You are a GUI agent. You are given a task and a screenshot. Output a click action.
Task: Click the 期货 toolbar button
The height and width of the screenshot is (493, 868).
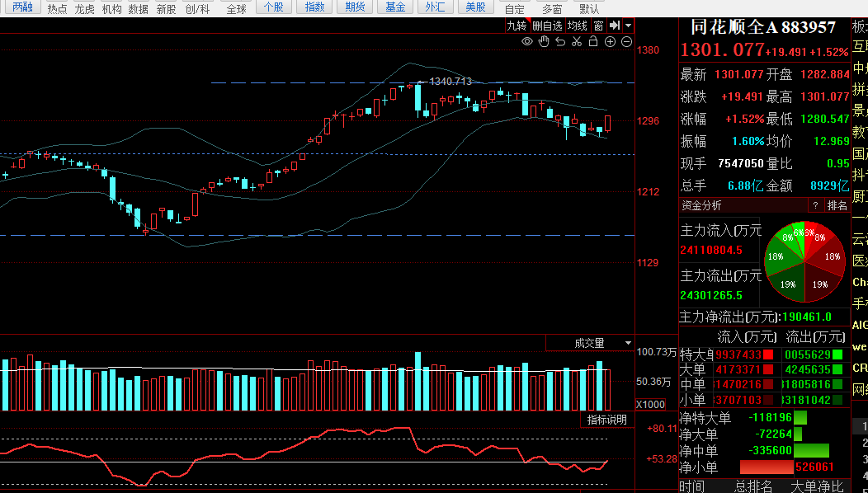point(356,7)
